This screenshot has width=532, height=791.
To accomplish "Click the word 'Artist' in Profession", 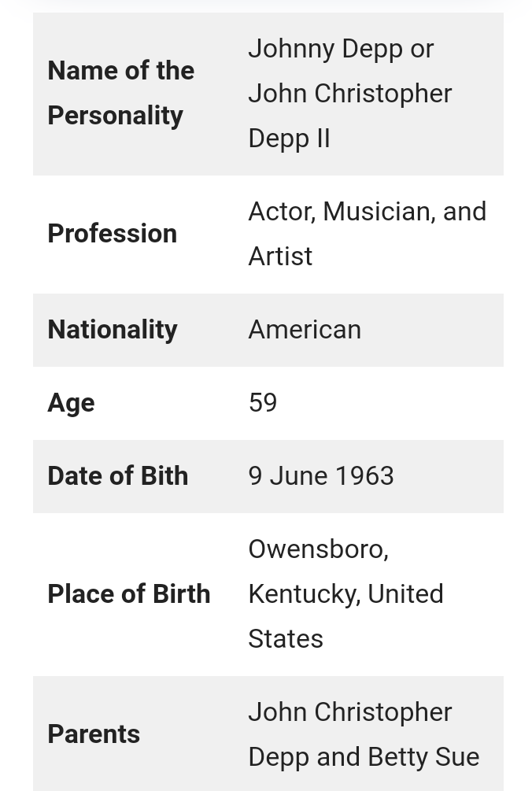I will point(280,257).
